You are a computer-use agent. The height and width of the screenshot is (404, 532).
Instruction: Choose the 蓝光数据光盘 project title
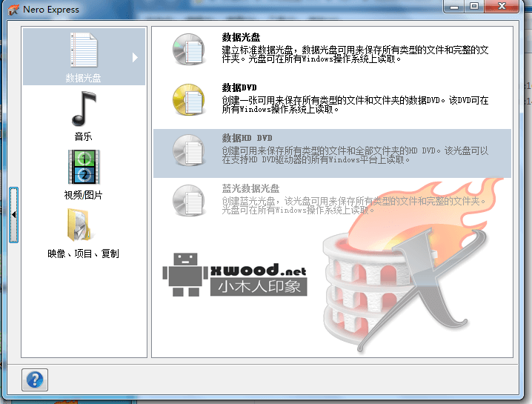(x=250, y=188)
